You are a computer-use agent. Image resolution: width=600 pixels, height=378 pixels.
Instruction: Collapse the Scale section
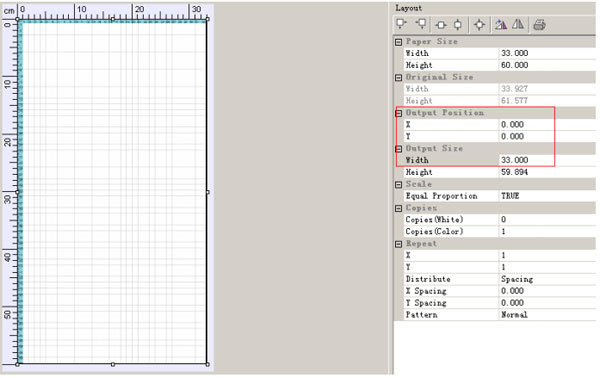(398, 184)
